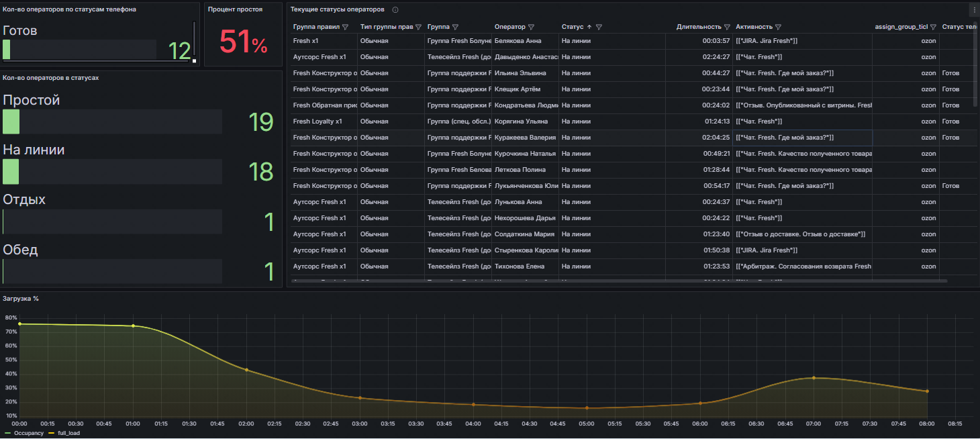The image size is (980, 439).
Task: Show info tooltip for Текущие статусы операторов
Action: (x=395, y=10)
